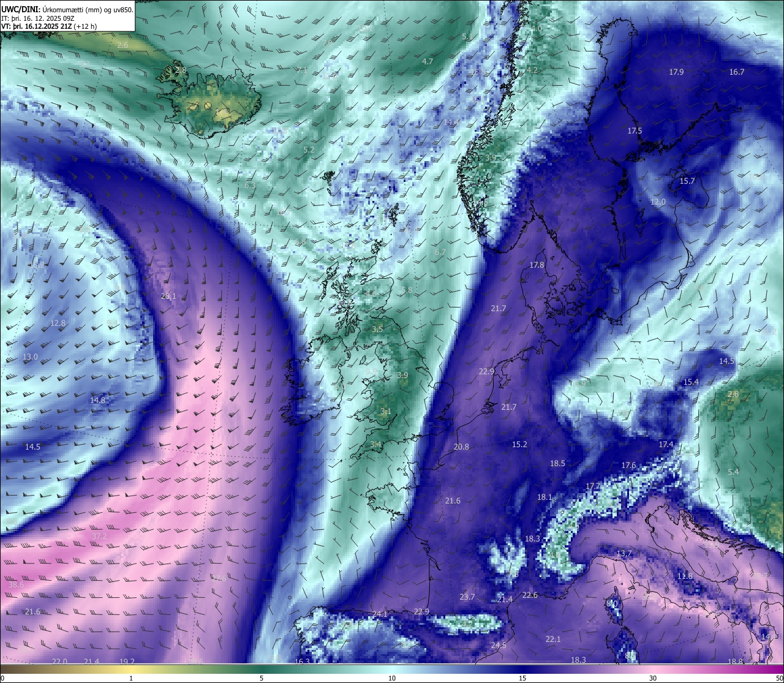Screen dimensions: 784x683
Task: Click the 3.1 value over Wales
Action: [x=385, y=412]
